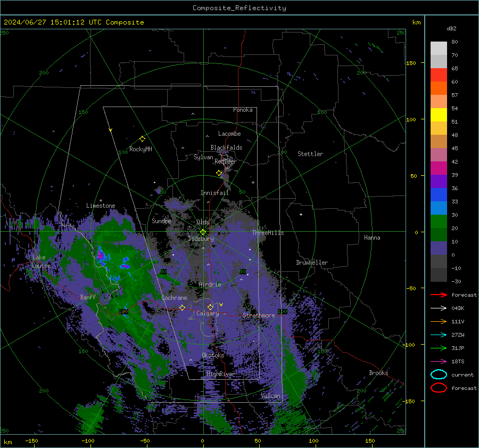
Task: Click the 80 dBZ light gray swatch
Action: click(x=439, y=48)
